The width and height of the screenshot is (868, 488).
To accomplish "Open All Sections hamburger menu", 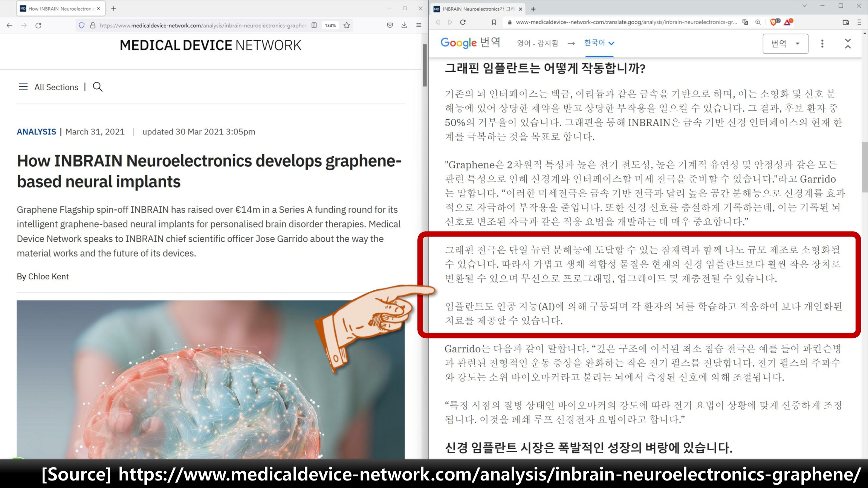I will (x=23, y=87).
